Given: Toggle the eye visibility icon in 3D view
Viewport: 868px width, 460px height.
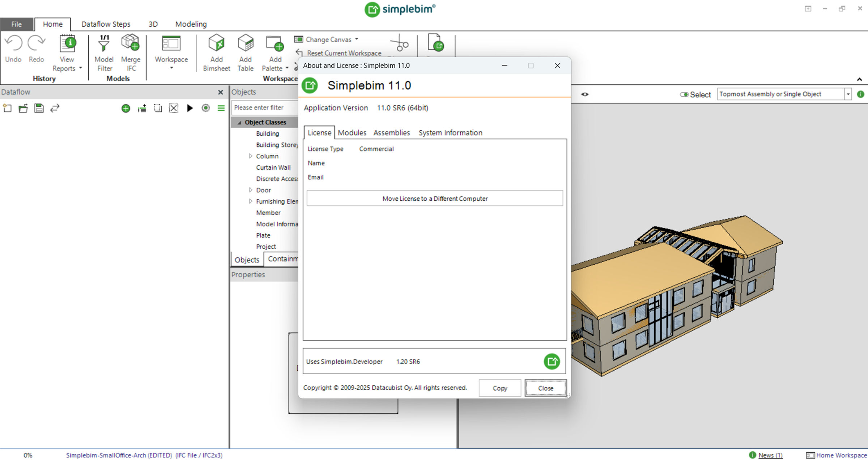Looking at the screenshot, I should (585, 94).
